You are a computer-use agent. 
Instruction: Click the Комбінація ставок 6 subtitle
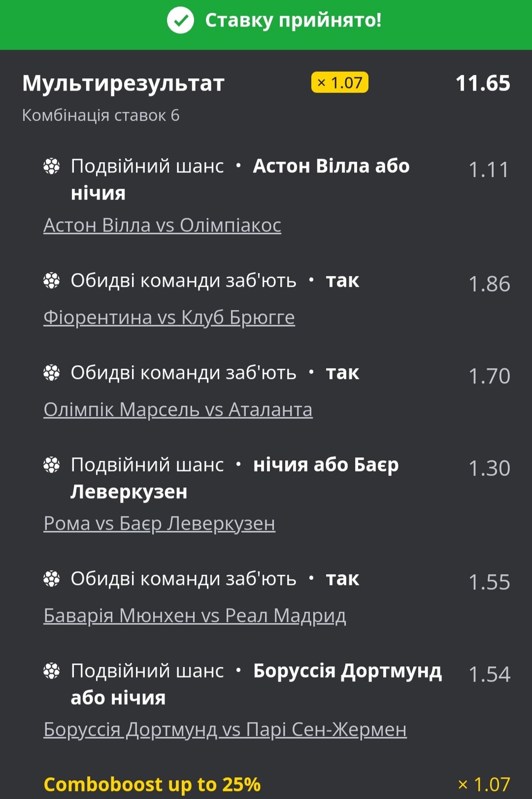[101, 116]
